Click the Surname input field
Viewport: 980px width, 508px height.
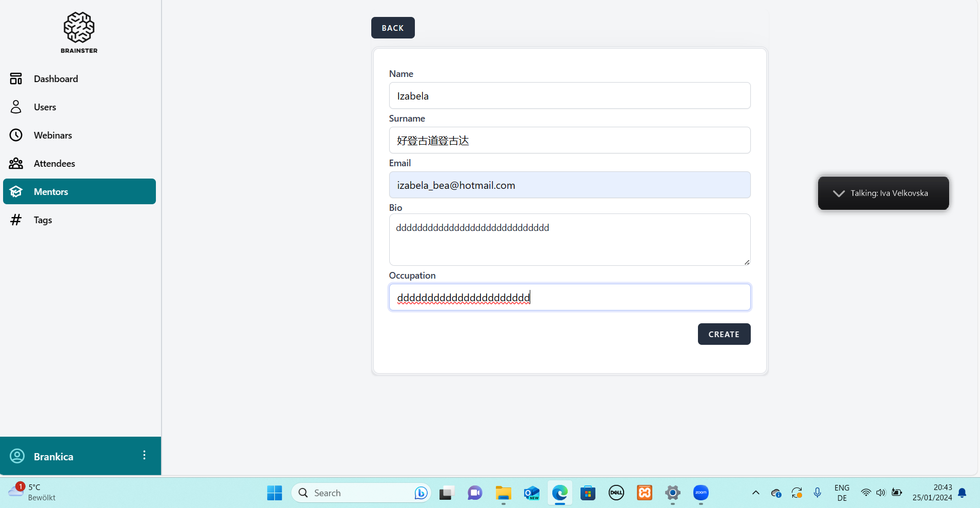click(x=569, y=141)
